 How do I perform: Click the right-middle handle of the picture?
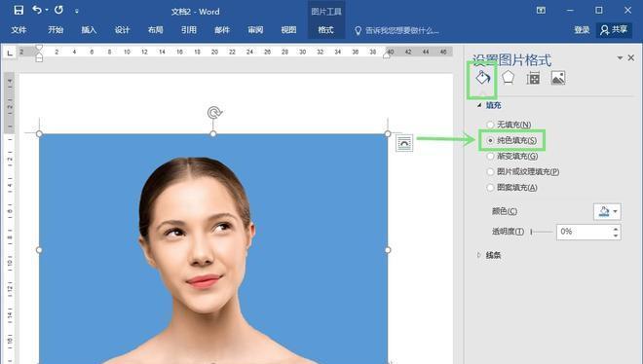coord(388,250)
